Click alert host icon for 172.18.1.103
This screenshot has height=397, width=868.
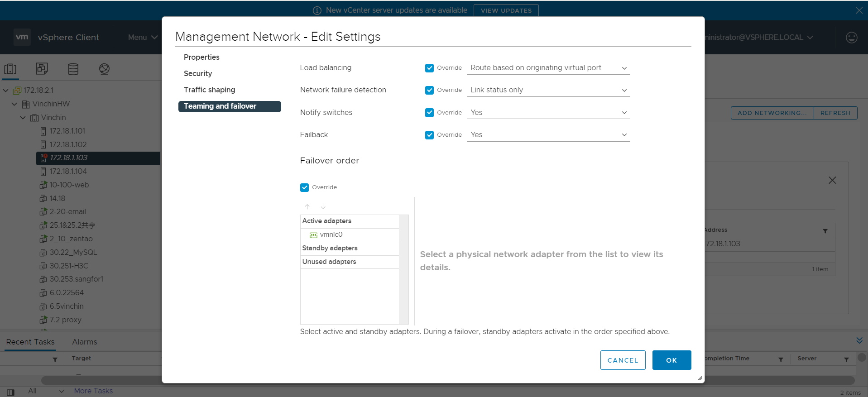(x=43, y=158)
